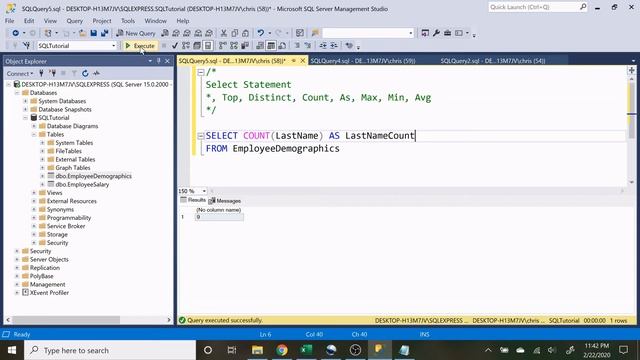Toggle Results to File mode

tap(282, 46)
